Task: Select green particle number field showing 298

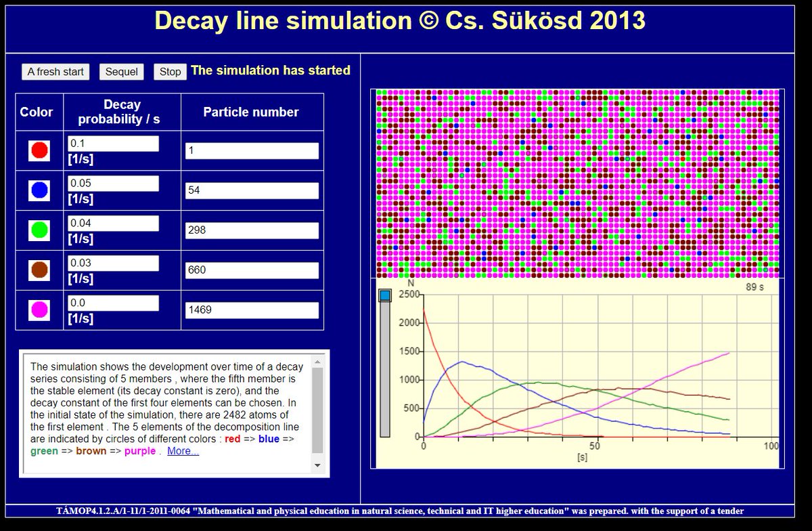Action: pyautogui.click(x=252, y=231)
